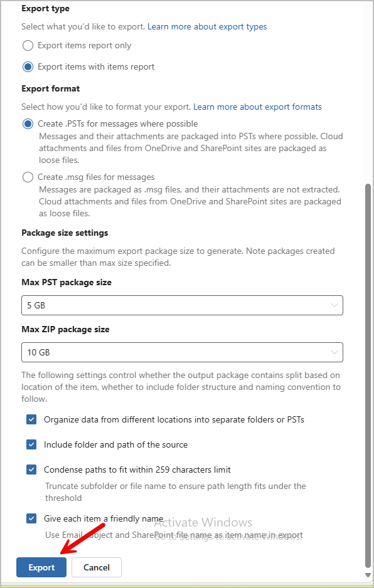The width and height of the screenshot is (374, 588).
Task: Click the scrollbar up arrow
Action: point(368,4)
